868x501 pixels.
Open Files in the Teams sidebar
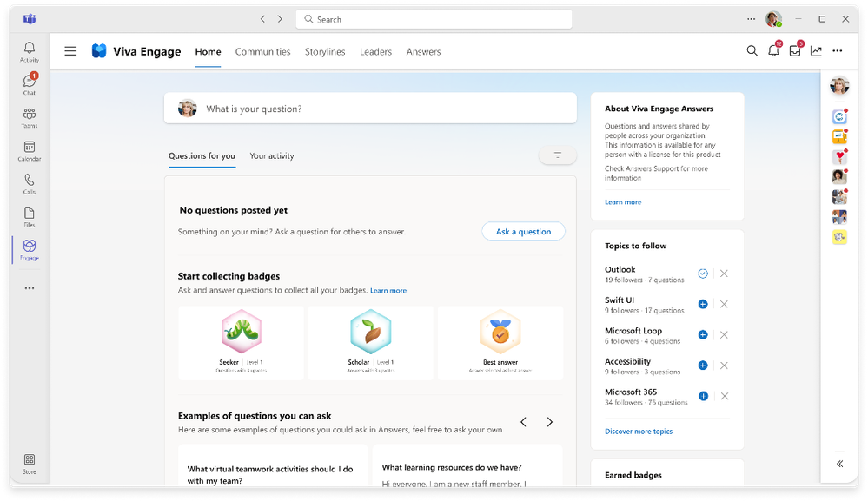coord(30,217)
